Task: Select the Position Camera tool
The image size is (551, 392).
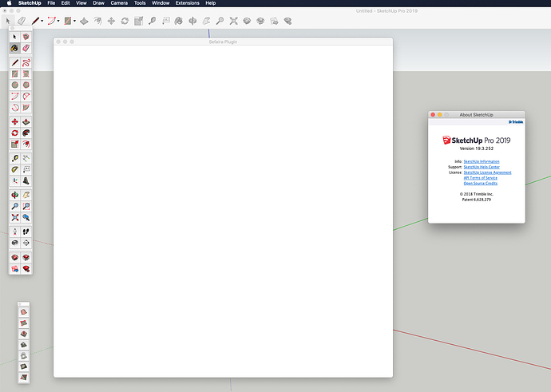Action: (x=14, y=232)
